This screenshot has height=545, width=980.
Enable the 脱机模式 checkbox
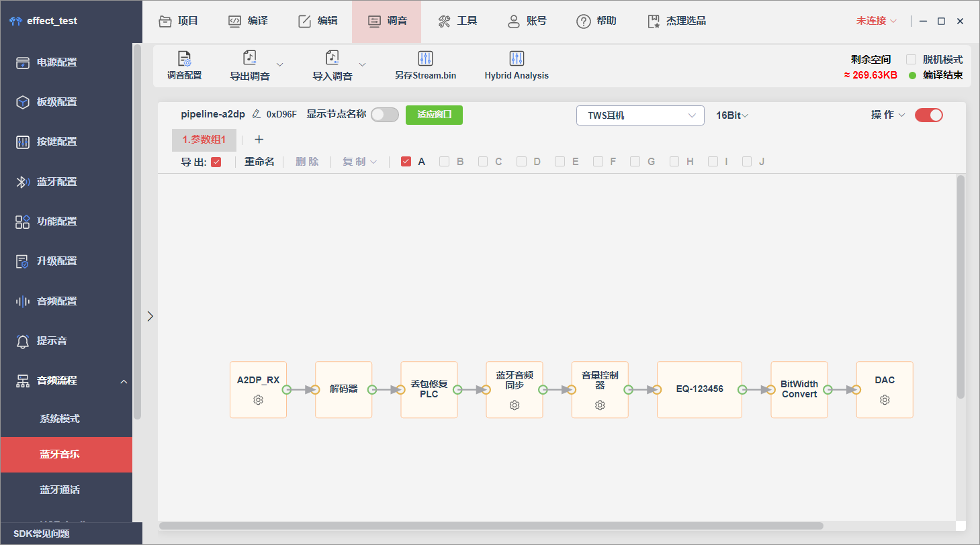(911, 60)
